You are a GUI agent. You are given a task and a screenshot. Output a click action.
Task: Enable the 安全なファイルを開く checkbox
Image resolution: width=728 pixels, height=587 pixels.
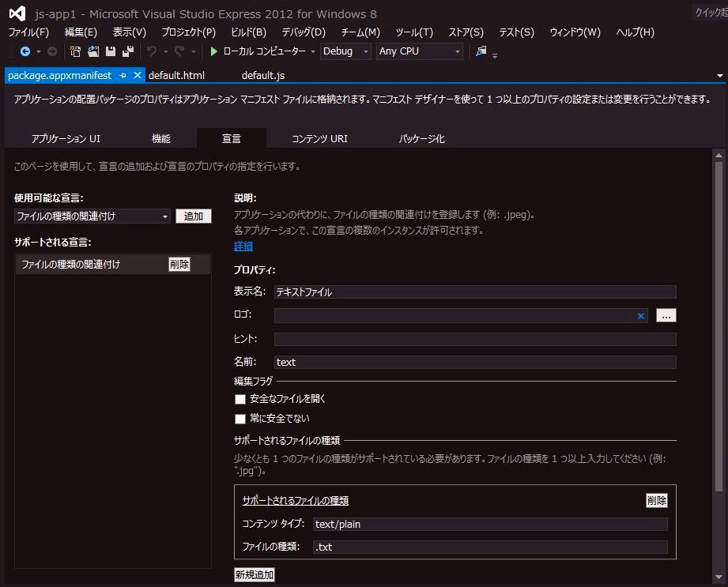pos(240,399)
